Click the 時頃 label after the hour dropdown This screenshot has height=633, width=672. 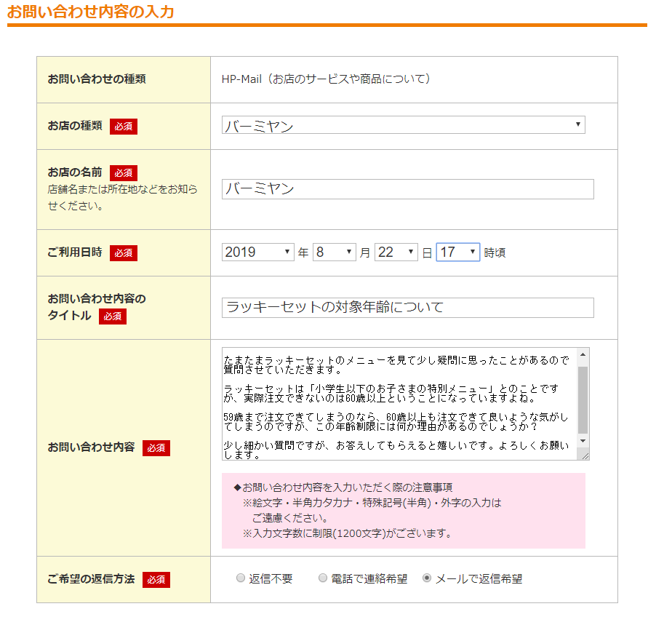point(495,252)
